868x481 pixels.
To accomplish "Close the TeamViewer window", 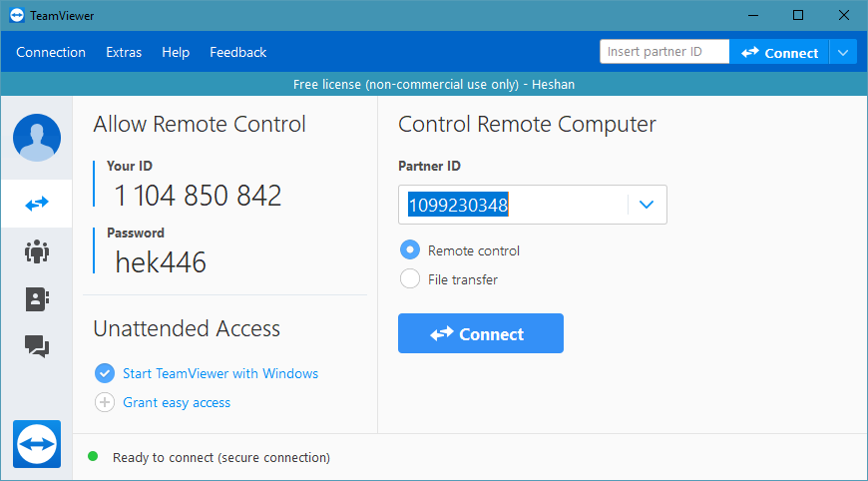I will tap(844, 16).
